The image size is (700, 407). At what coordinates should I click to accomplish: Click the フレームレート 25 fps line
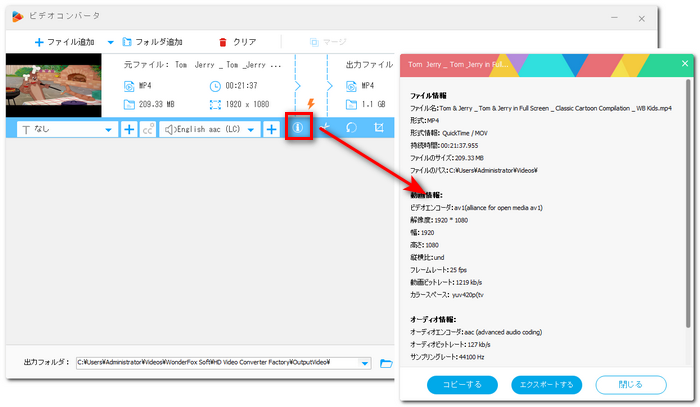point(438,270)
